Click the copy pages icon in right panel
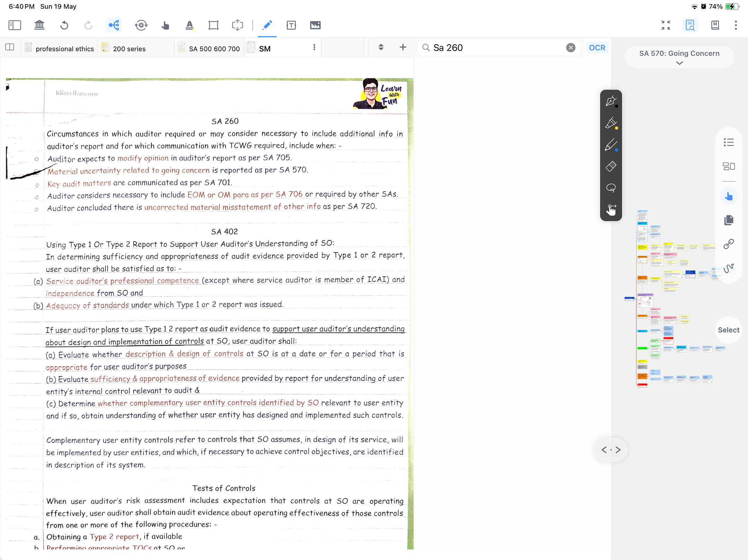Screen dimensions: 748x560 pyautogui.click(x=729, y=220)
